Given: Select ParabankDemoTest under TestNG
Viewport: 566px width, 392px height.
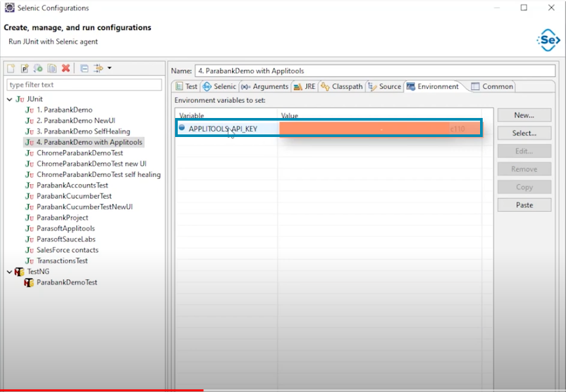Looking at the screenshot, I should (x=60, y=283).
